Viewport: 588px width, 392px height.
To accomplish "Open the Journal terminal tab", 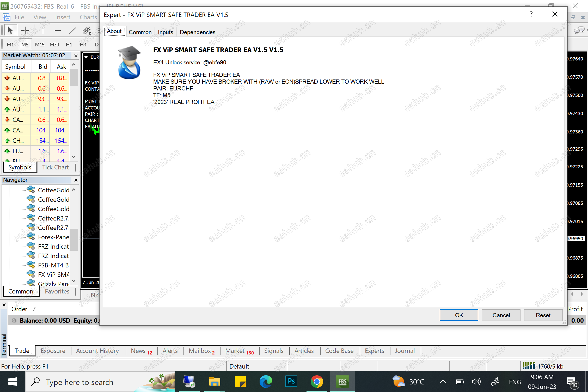I will (405, 351).
